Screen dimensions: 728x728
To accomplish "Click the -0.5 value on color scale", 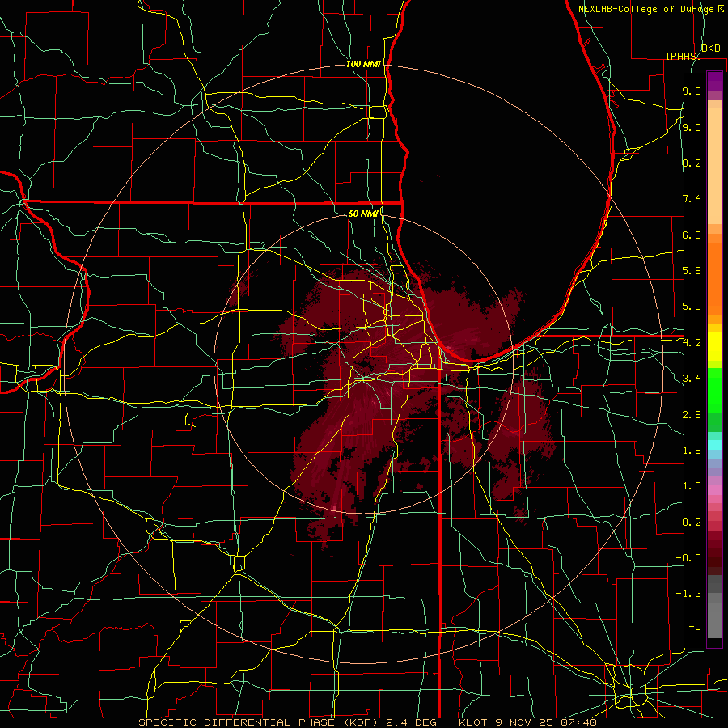I will click(x=688, y=558).
